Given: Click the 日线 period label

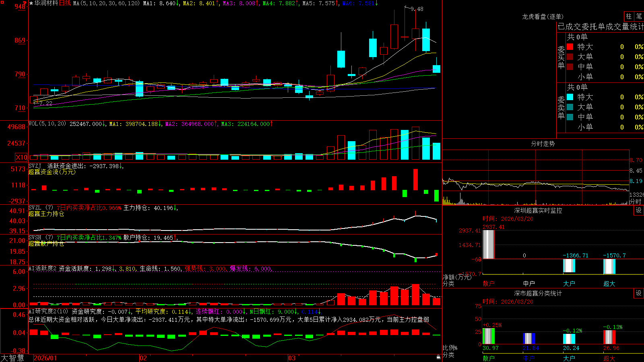Looking at the screenshot, I should (x=65, y=3).
